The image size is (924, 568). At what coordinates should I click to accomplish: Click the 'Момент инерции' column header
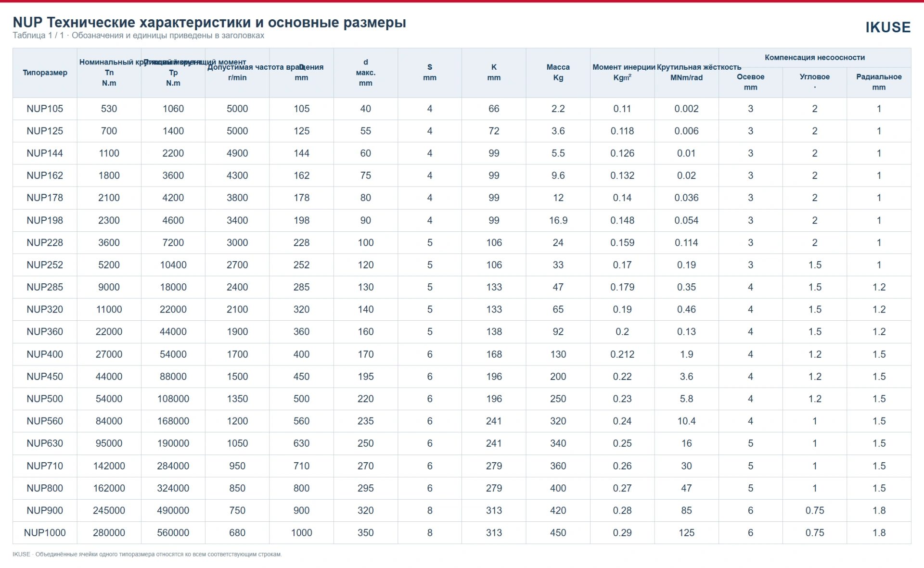point(622,73)
